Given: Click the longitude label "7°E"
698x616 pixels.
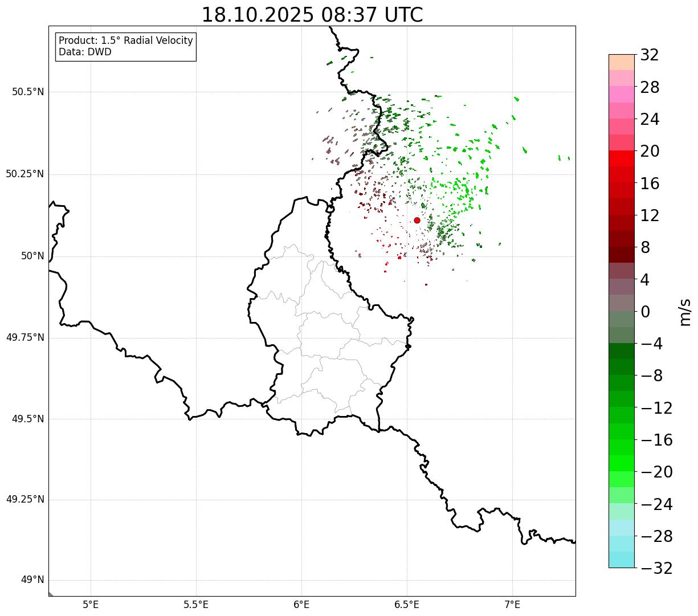Looking at the screenshot, I should coord(512,605).
